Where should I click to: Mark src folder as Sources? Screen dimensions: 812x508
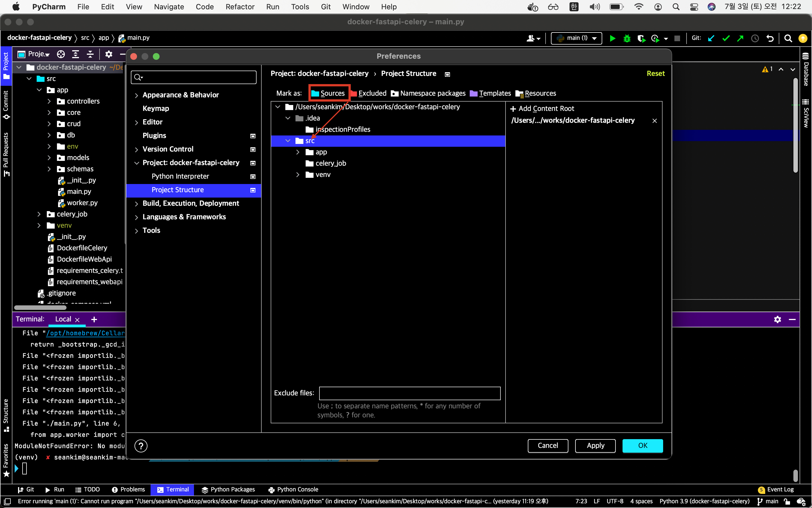[328, 93]
